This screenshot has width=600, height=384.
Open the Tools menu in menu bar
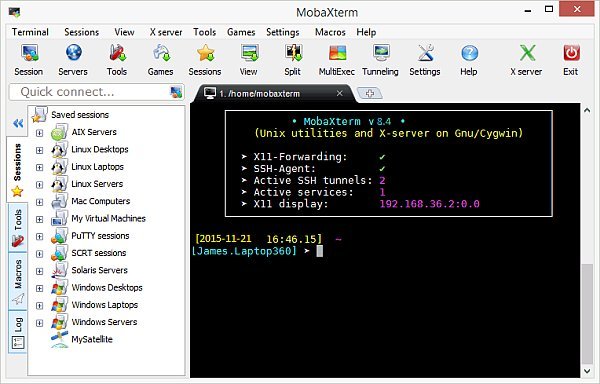tap(205, 32)
